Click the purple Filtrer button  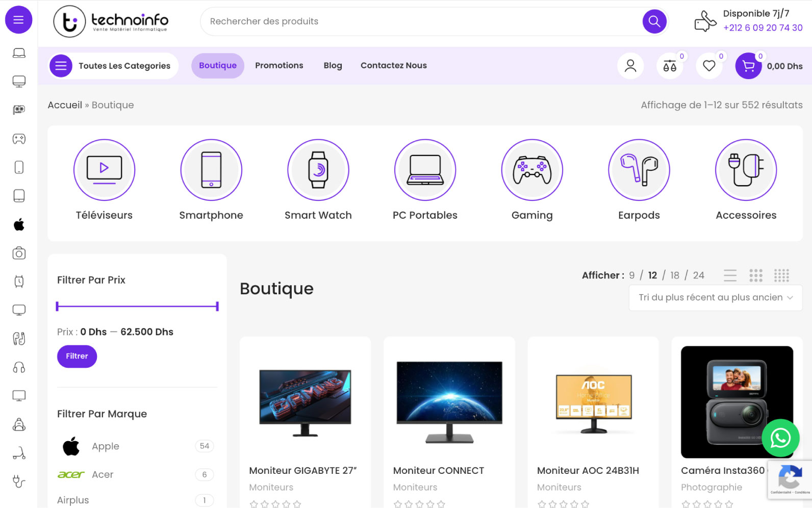77,357
